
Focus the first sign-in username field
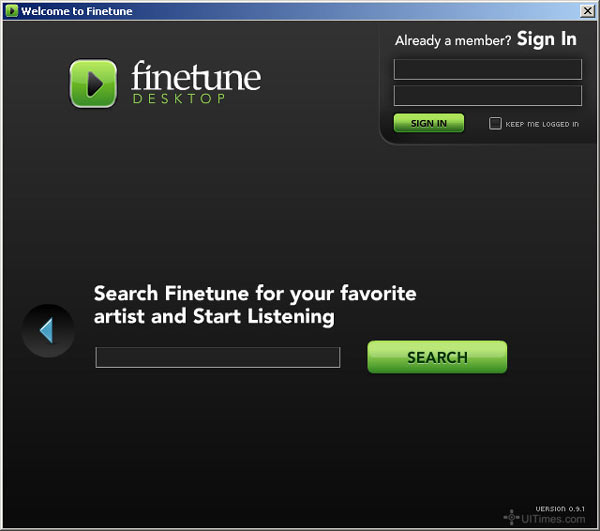tap(488, 69)
